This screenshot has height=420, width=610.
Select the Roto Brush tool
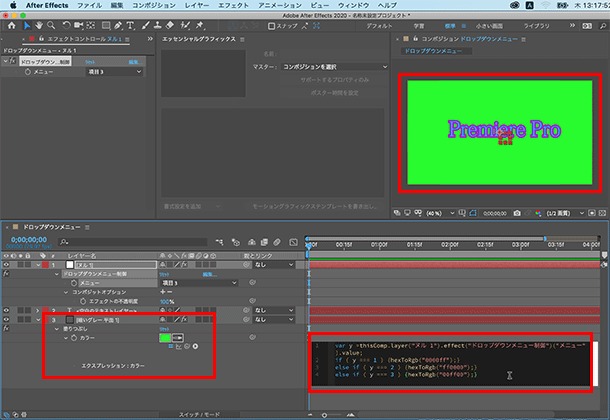point(185,26)
